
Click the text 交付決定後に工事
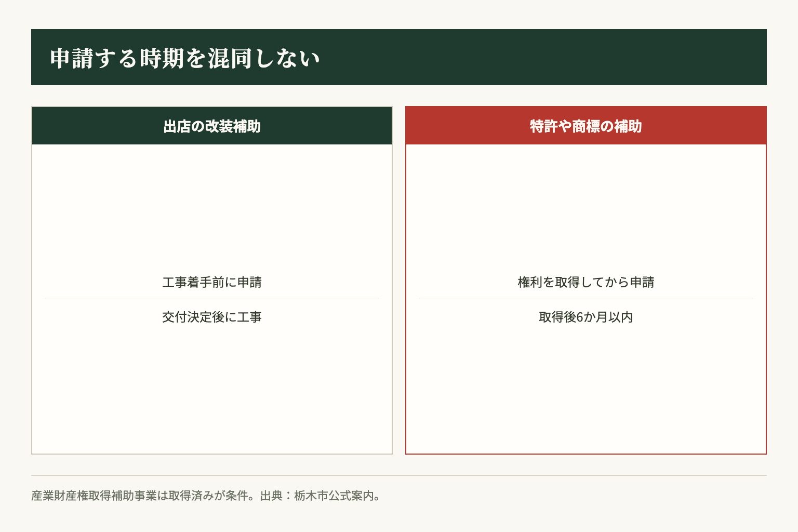coord(212,317)
